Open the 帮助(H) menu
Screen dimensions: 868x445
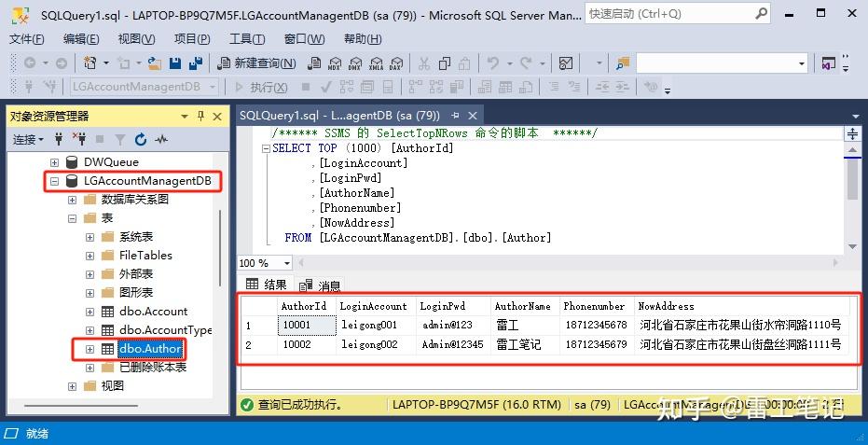pos(363,39)
